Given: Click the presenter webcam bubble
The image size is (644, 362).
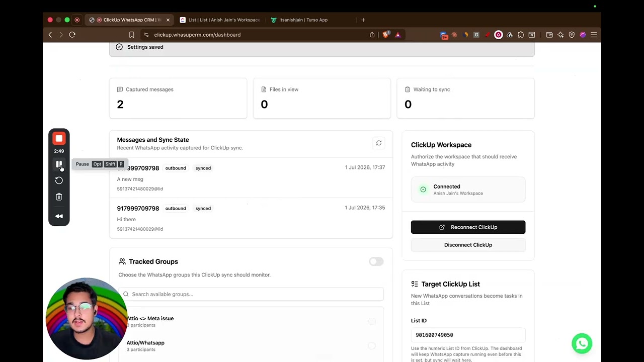Looking at the screenshot, I should pyautogui.click(x=87, y=319).
